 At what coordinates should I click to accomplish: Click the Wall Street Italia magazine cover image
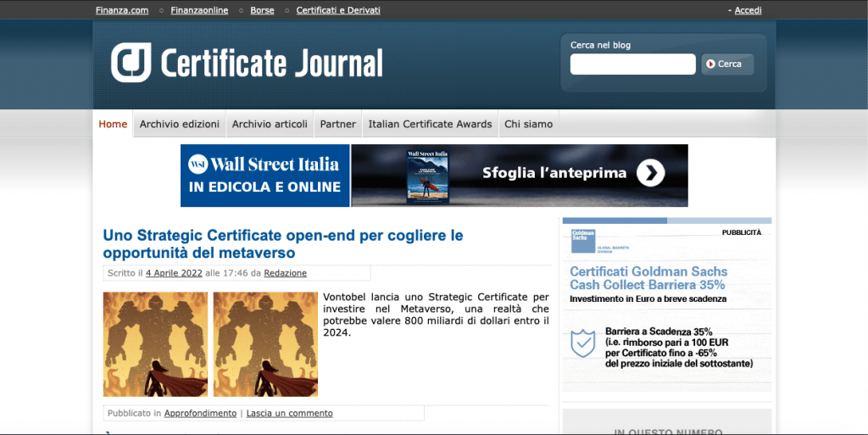coord(427,176)
